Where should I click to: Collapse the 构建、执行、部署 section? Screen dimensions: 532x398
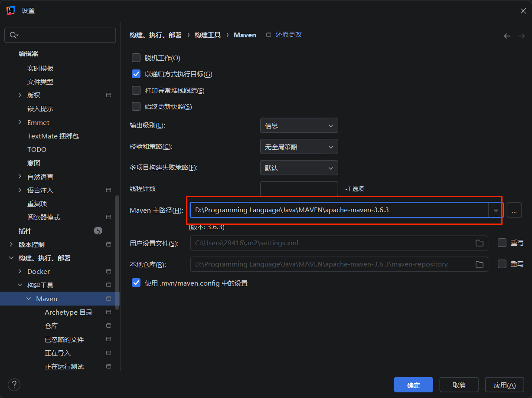tap(11, 258)
